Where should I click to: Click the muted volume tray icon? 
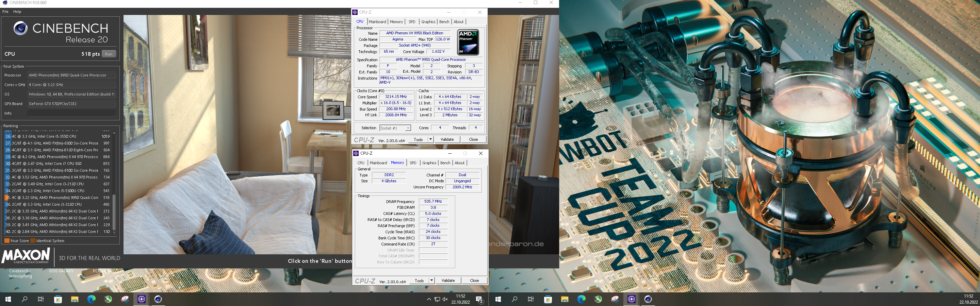pos(445,299)
